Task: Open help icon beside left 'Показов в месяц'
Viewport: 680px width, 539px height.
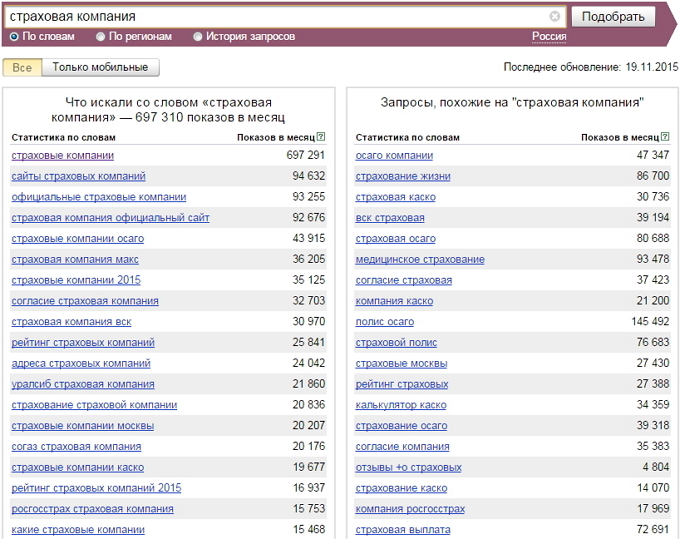Action: point(321,137)
